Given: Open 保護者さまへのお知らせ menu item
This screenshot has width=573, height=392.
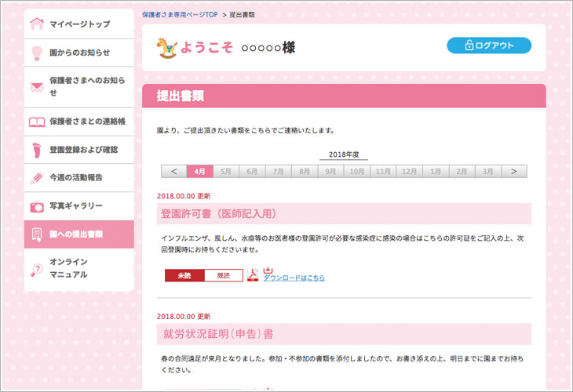Looking at the screenshot, I should 79,87.
